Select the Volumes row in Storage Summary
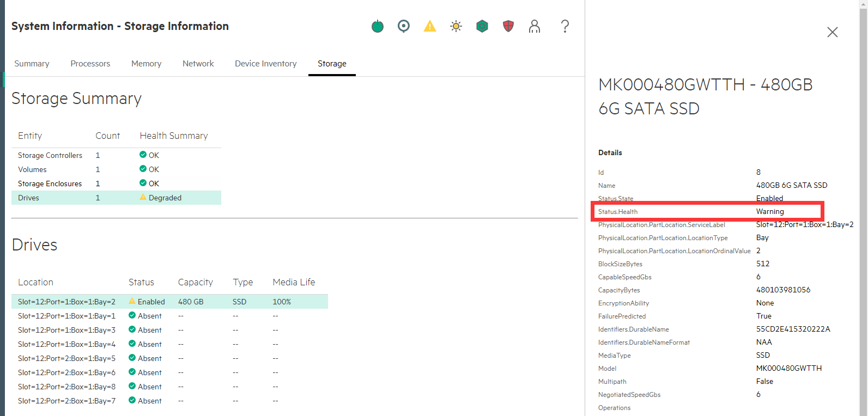The height and width of the screenshot is (416, 868). (x=116, y=169)
